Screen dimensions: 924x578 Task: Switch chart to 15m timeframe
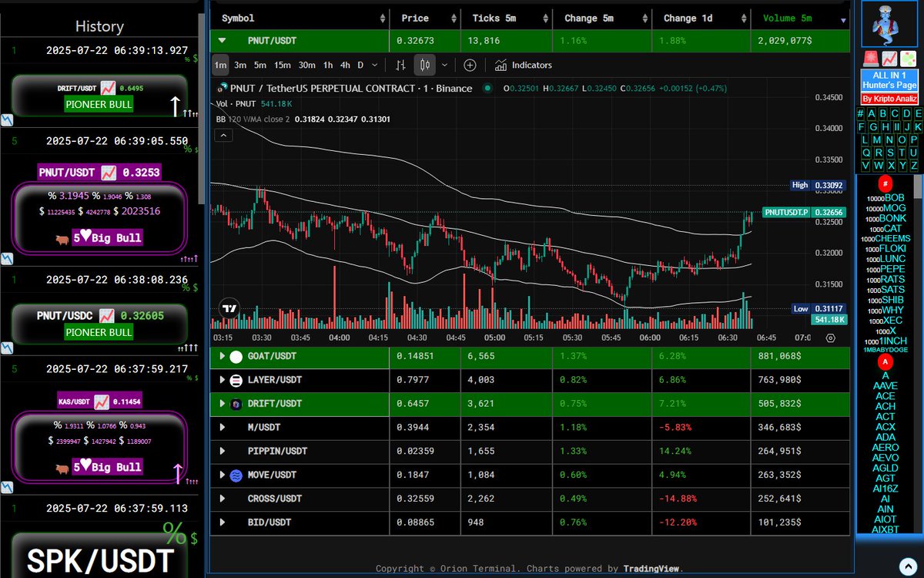[283, 66]
